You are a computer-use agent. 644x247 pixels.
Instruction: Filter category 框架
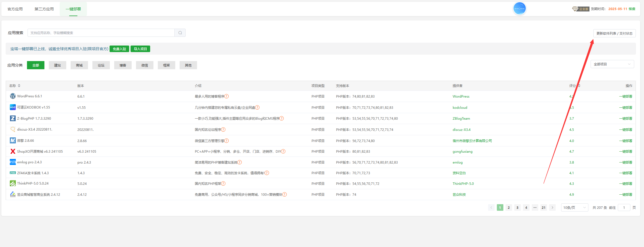pos(167,65)
